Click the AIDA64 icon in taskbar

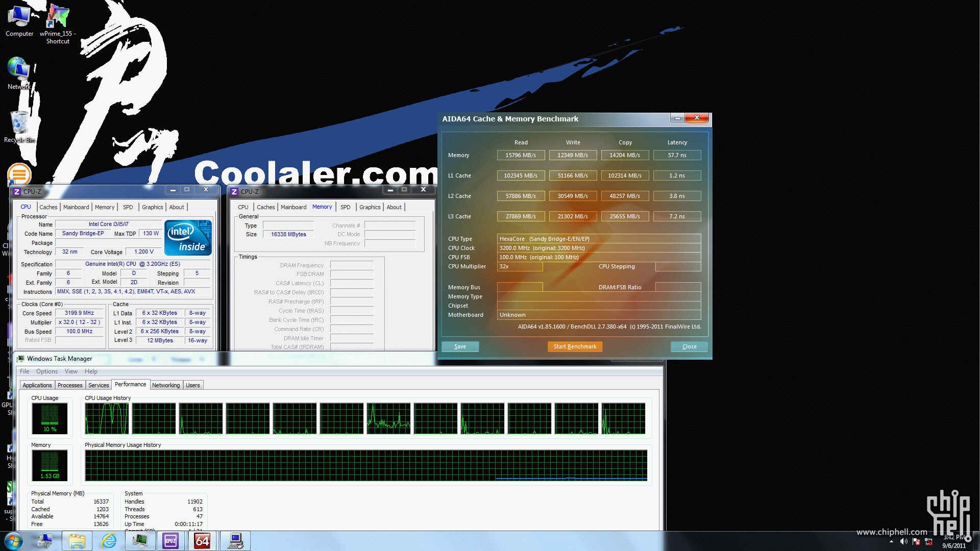click(202, 540)
